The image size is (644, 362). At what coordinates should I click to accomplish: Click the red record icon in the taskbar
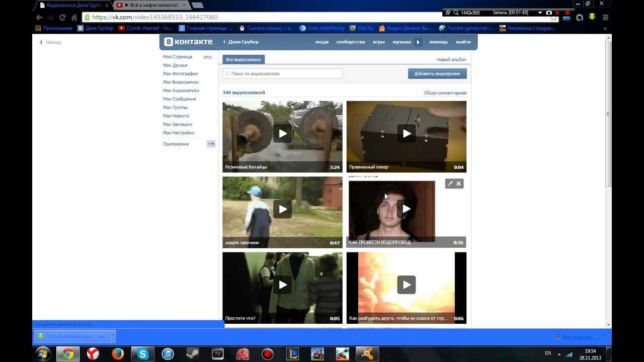click(268, 354)
